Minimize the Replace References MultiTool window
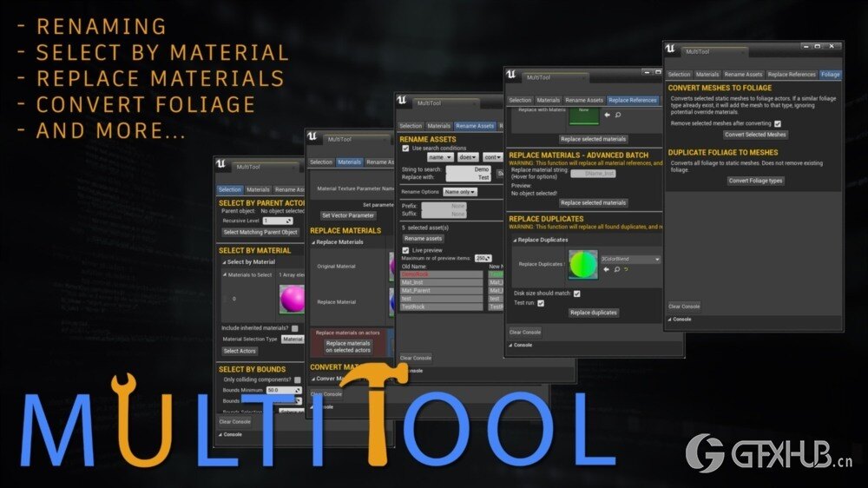This screenshot has height=488, width=868. 646,72
